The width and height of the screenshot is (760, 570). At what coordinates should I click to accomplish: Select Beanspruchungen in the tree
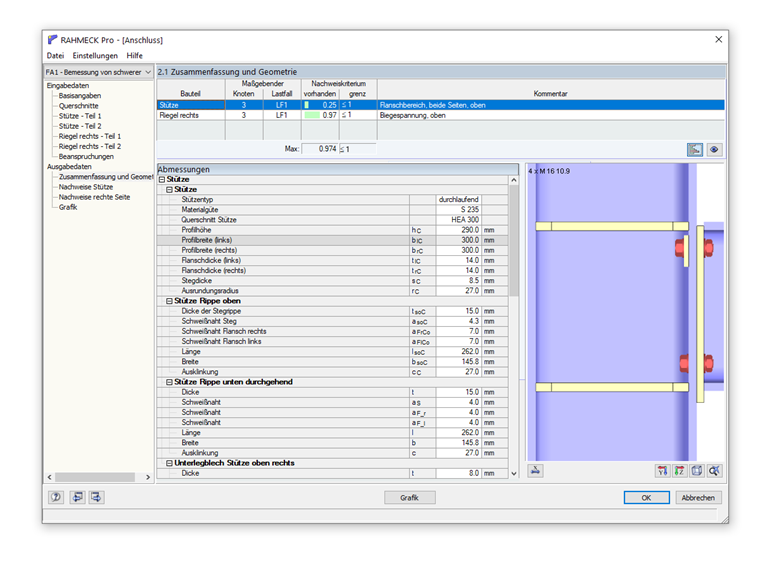(86, 157)
